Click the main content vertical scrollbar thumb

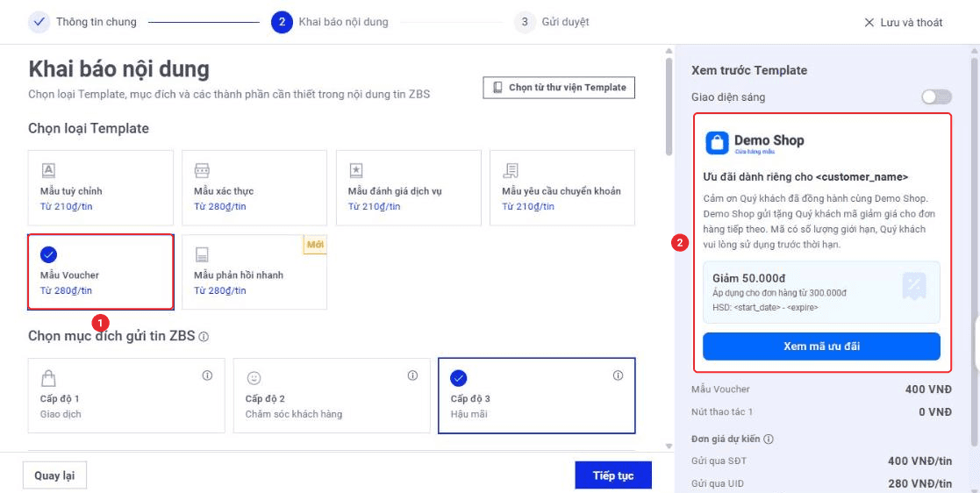(x=669, y=106)
